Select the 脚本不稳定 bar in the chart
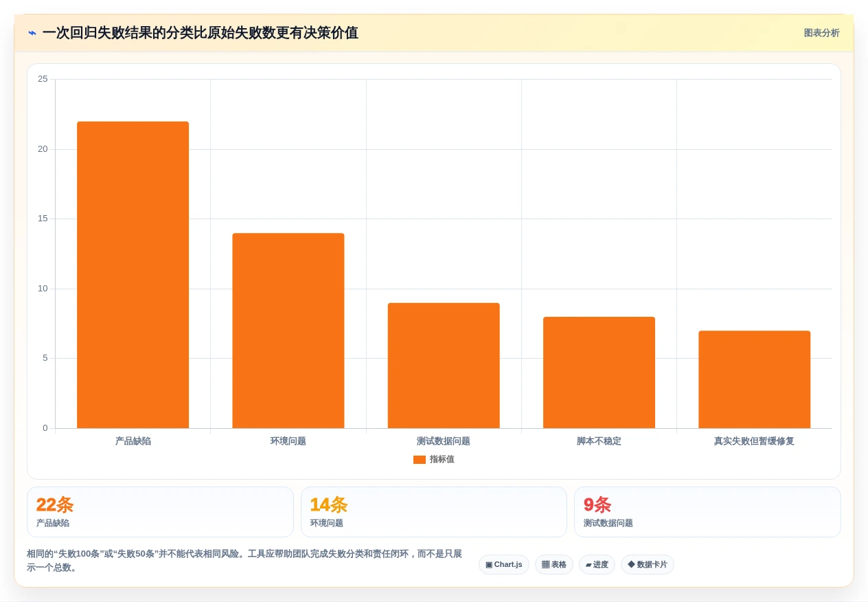 click(x=599, y=372)
